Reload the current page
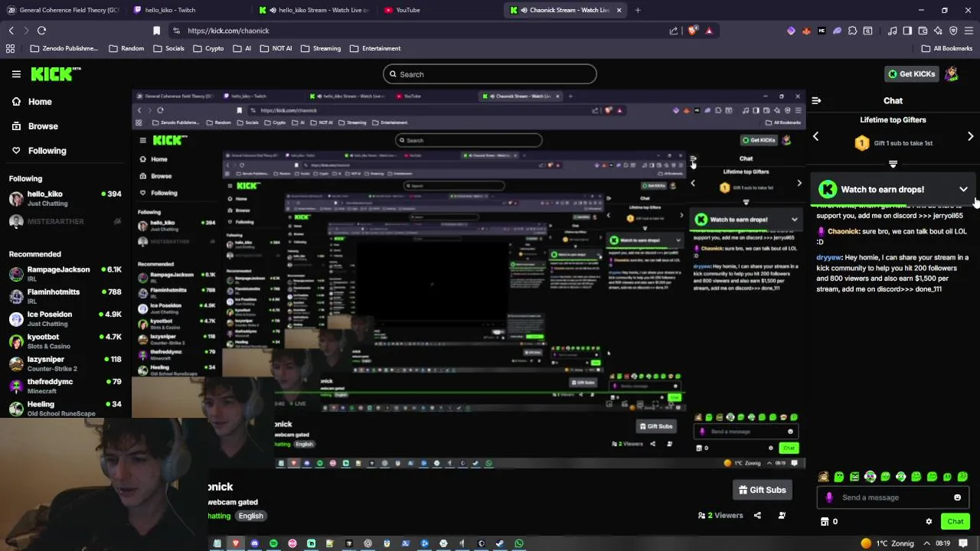Screen dimensions: 980x551 point(41,31)
